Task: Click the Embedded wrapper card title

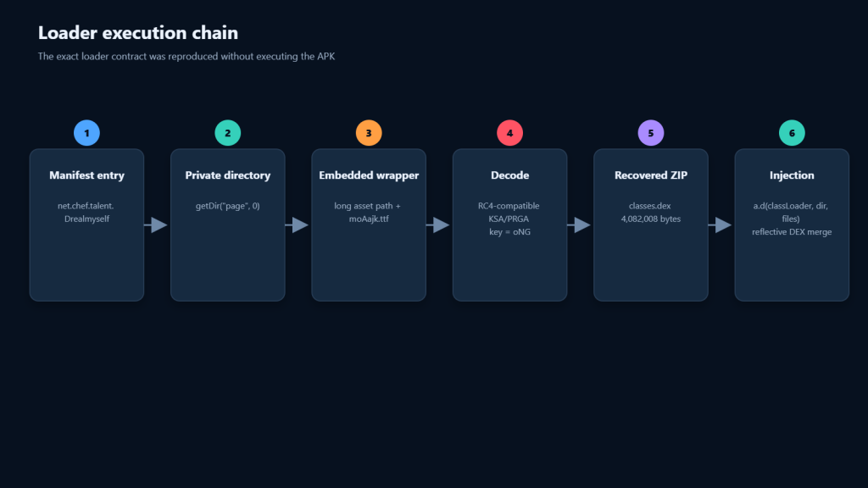Action: (x=369, y=175)
